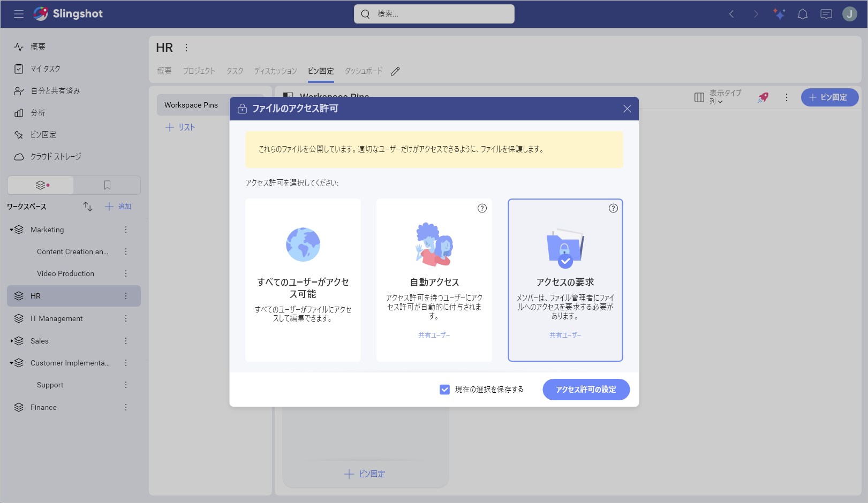
Task: Open pins toolbar more options
Action: point(787,97)
